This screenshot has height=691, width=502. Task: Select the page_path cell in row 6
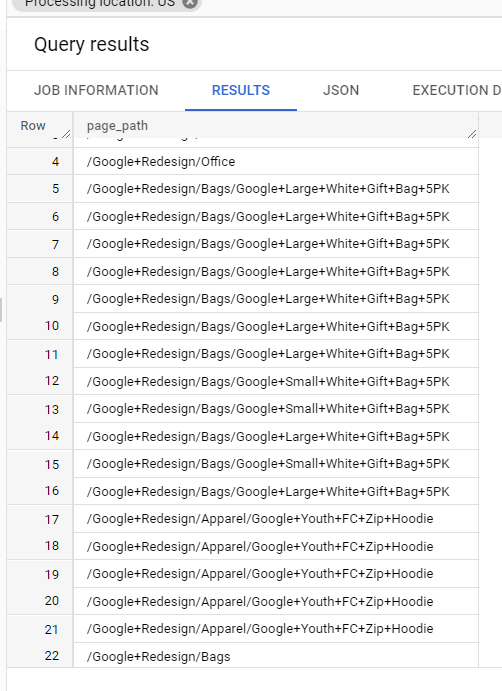tap(276, 216)
